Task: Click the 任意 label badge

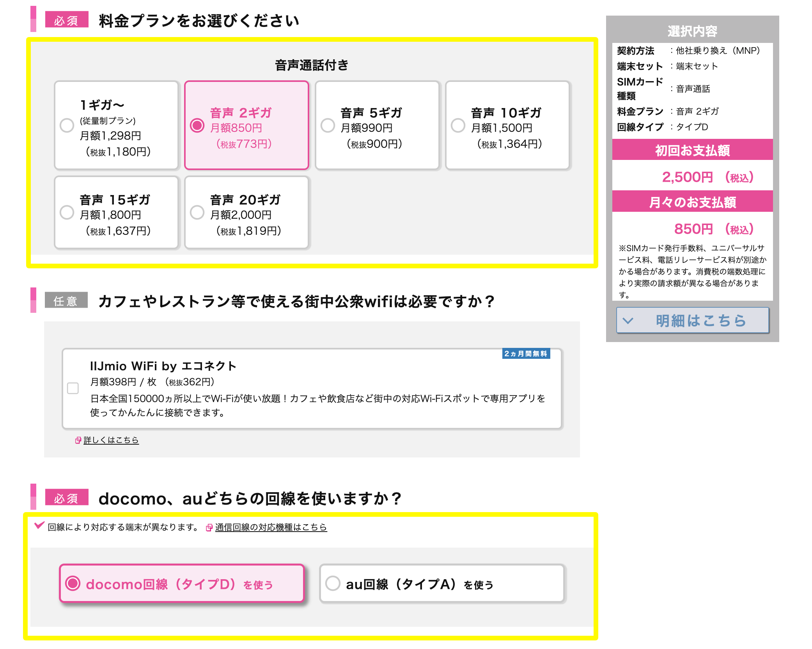Action: (x=66, y=301)
